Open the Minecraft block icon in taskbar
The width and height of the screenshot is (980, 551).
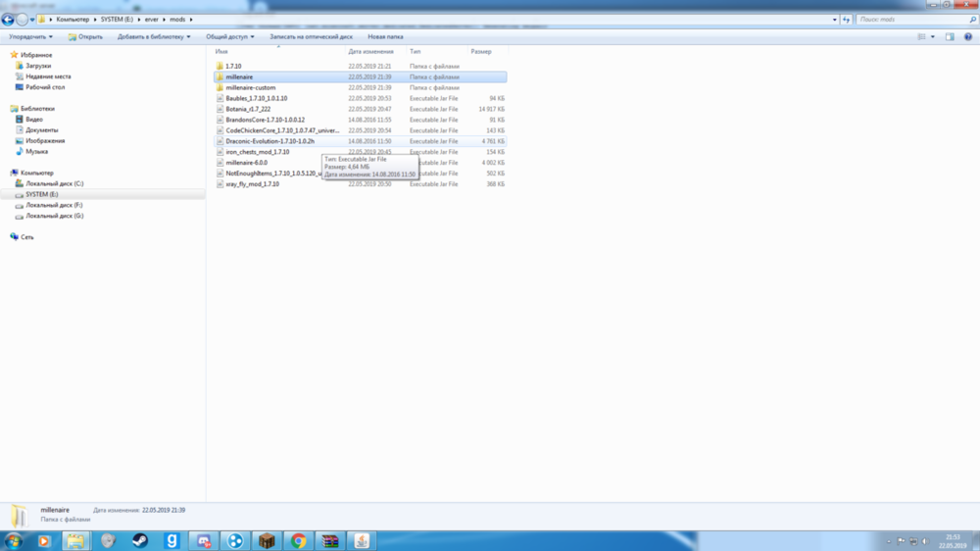(267, 540)
